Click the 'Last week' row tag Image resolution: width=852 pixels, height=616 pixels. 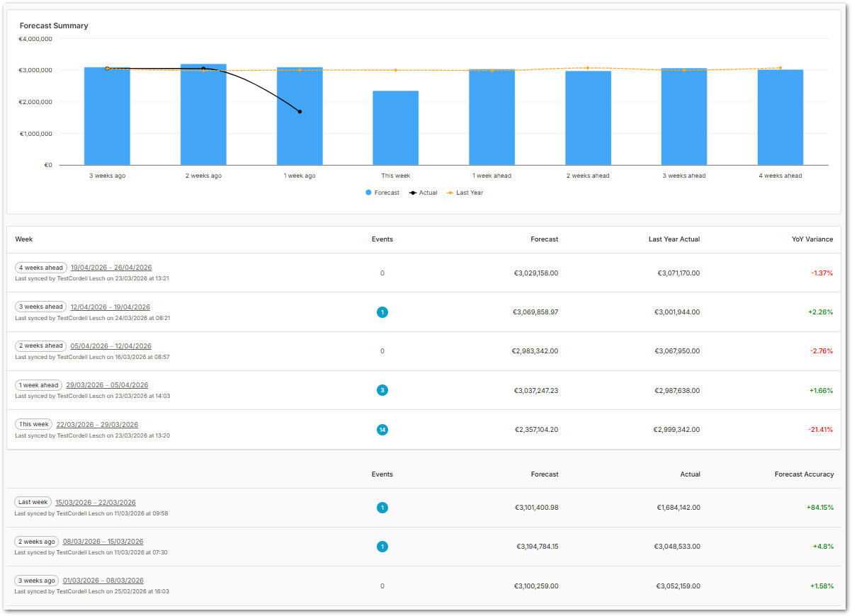click(33, 502)
